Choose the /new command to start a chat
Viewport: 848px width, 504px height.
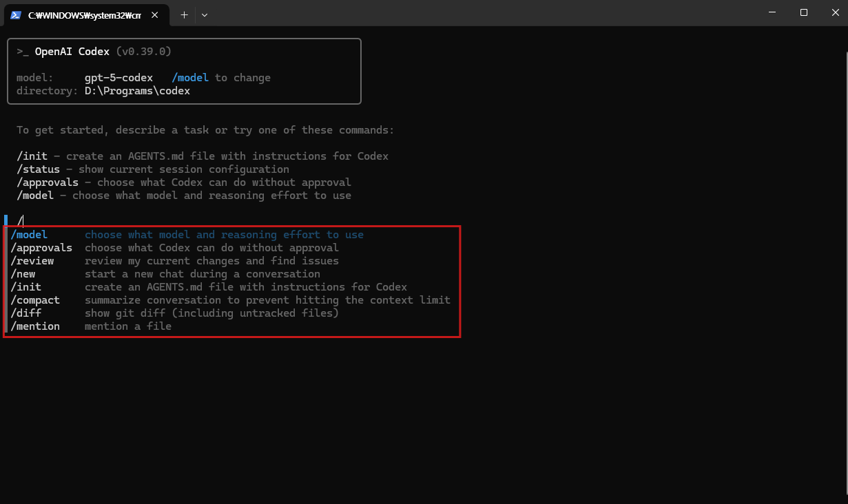click(23, 274)
